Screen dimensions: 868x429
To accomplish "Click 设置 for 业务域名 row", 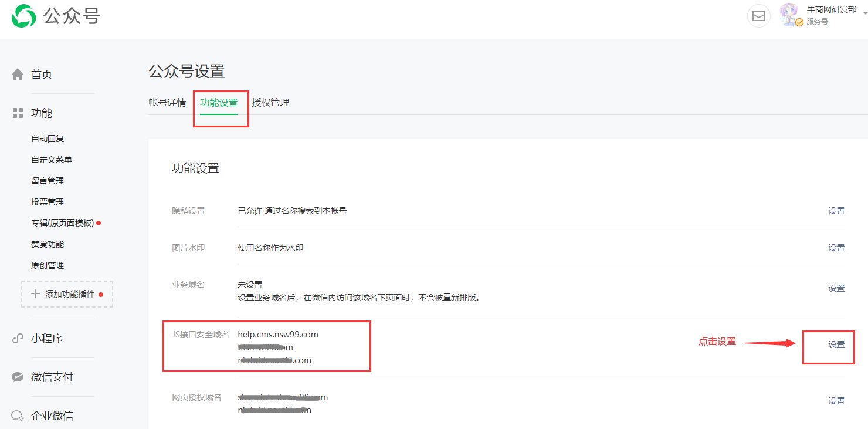I will pos(836,288).
